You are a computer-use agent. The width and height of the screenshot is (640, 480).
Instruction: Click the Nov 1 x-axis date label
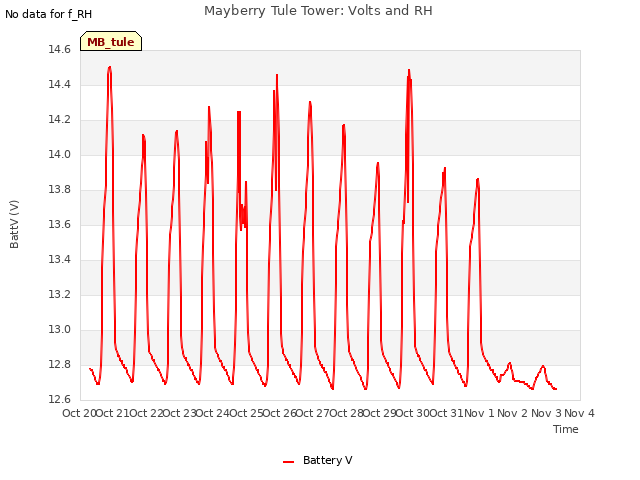(479, 413)
